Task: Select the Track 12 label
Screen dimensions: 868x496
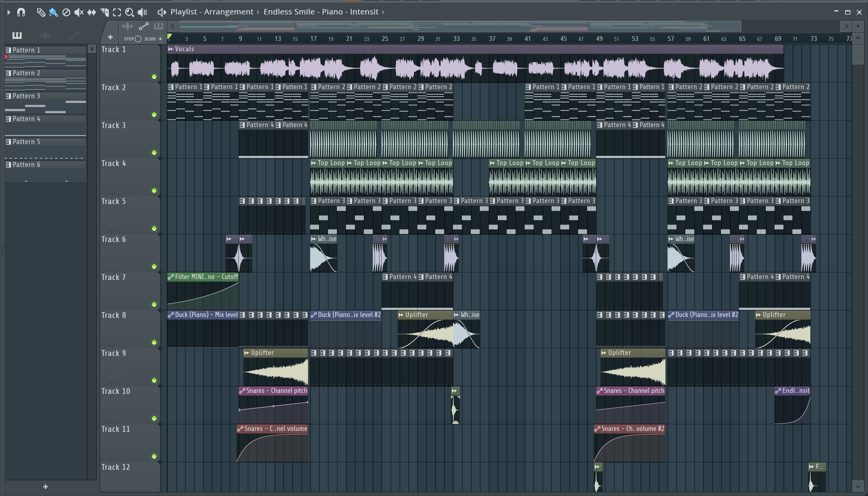Action: pyautogui.click(x=115, y=467)
